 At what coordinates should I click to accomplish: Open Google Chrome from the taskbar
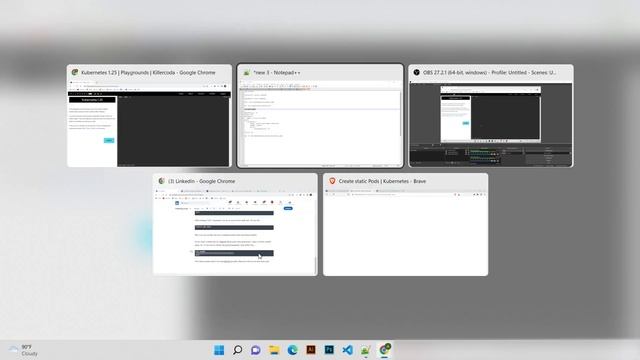(384, 350)
